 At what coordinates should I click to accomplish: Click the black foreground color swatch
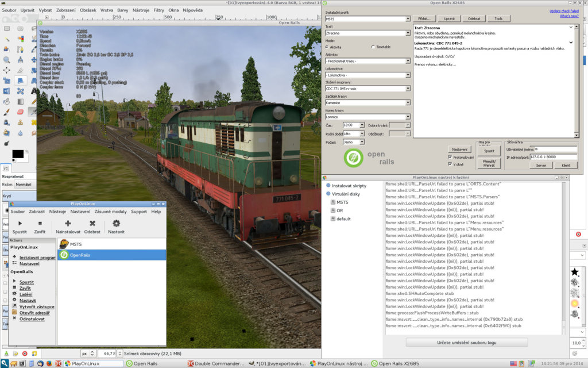tap(17, 154)
